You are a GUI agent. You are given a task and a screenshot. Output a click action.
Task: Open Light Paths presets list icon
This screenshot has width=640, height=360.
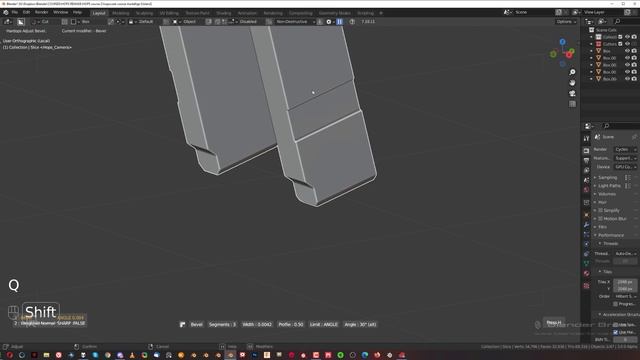[627, 186]
